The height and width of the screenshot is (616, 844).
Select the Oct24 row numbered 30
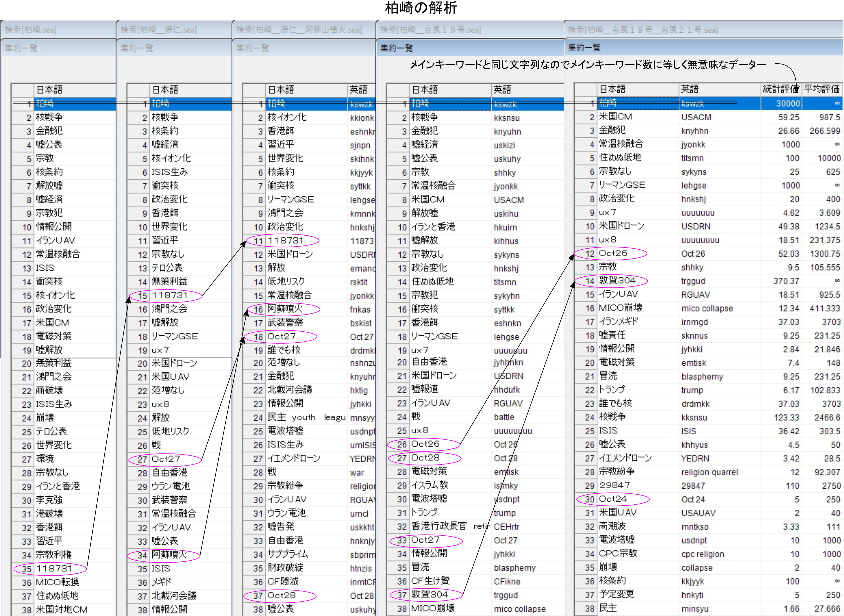click(613, 499)
